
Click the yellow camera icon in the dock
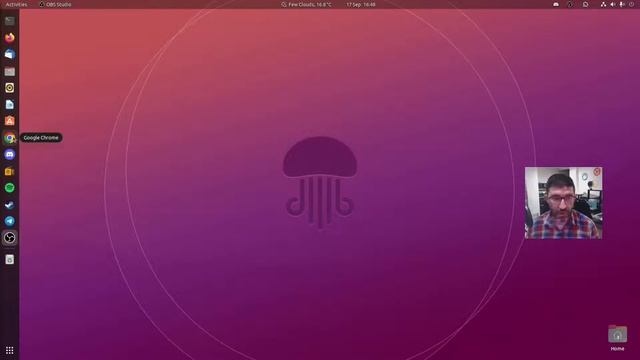(x=9, y=171)
